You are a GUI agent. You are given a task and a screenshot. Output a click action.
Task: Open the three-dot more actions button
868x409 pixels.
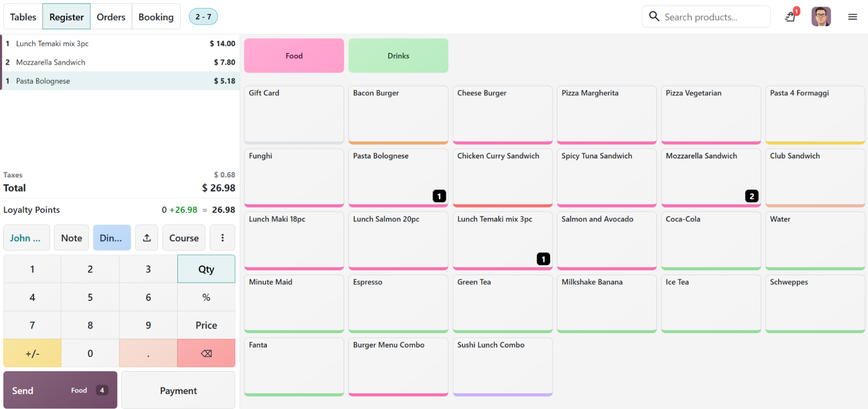coord(222,237)
